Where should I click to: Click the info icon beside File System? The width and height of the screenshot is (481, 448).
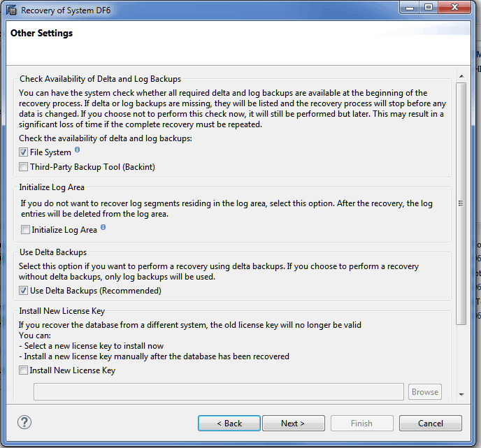coord(78,150)
